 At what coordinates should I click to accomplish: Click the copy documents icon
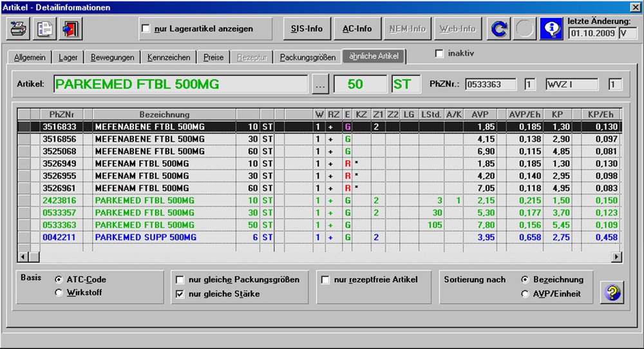coord(45,29)
